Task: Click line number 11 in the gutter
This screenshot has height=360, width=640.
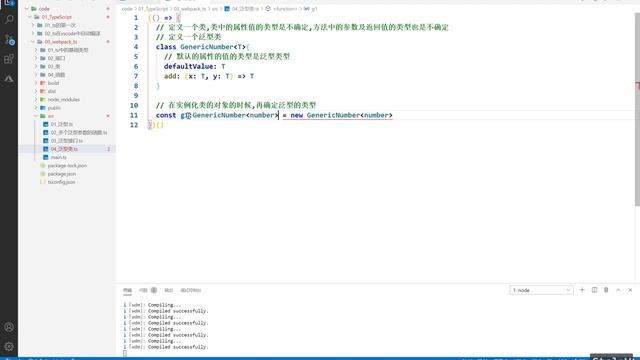Action: pyautogui.click(x=134, y=115)
